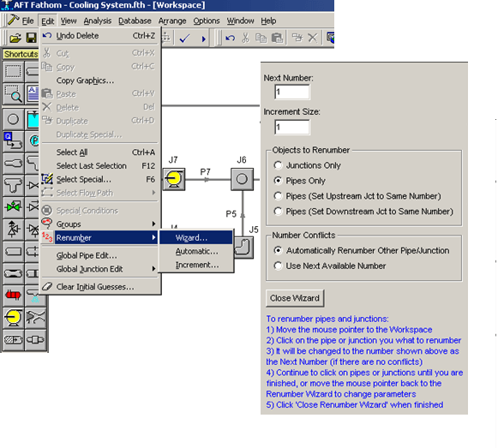Choose Wizard... in Renumber submenu

click(196, 238)
